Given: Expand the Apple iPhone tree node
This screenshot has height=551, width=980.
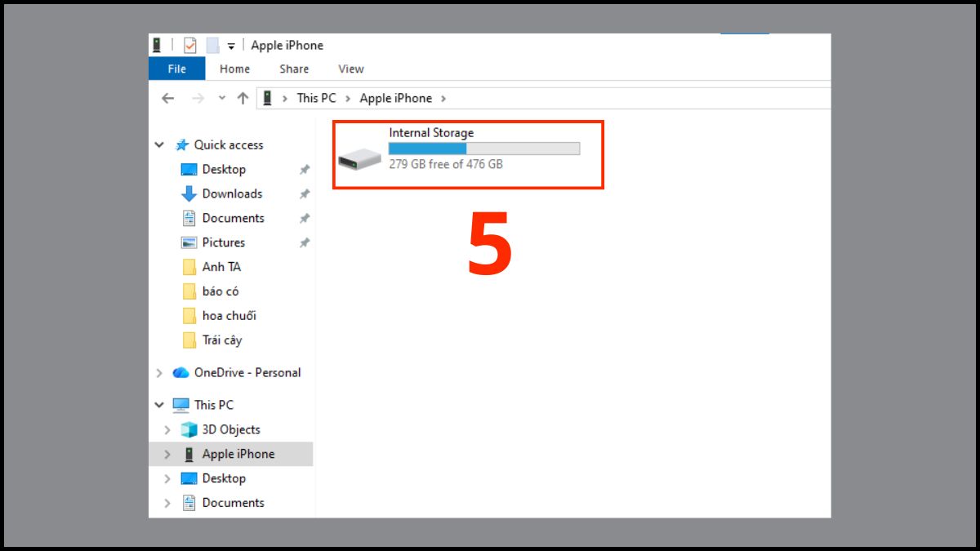Looking at the screenshot, I should (167, 454).
